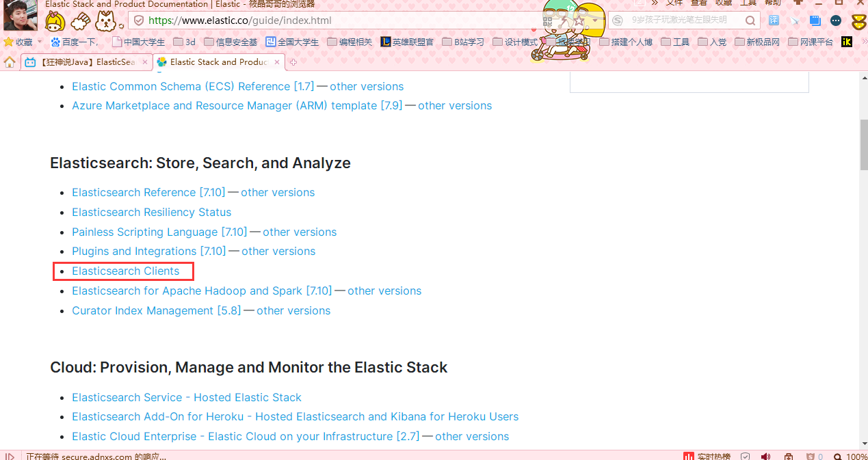Image resolution: width=868 pixels, height=460 pixels.
Task: Click the site security shield in address bar
Action: click(x=139, y=21)
